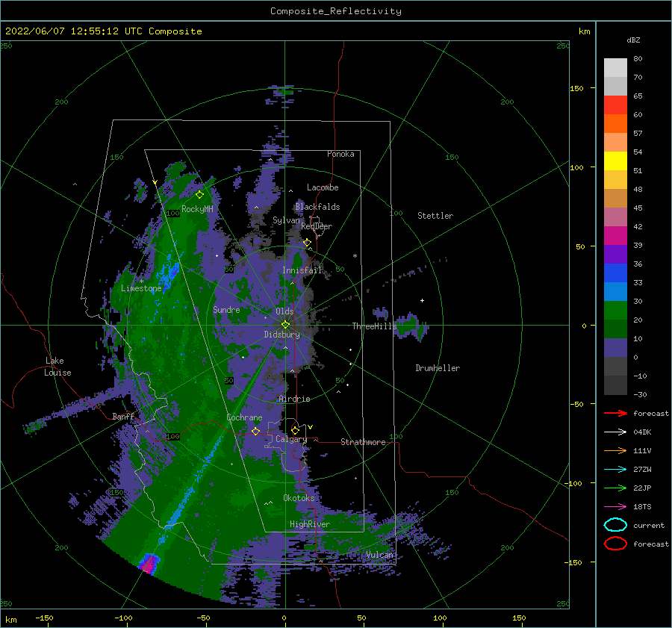Click the yellow diamond marker above Calgary
672x628 pixels.
[295, 430]
